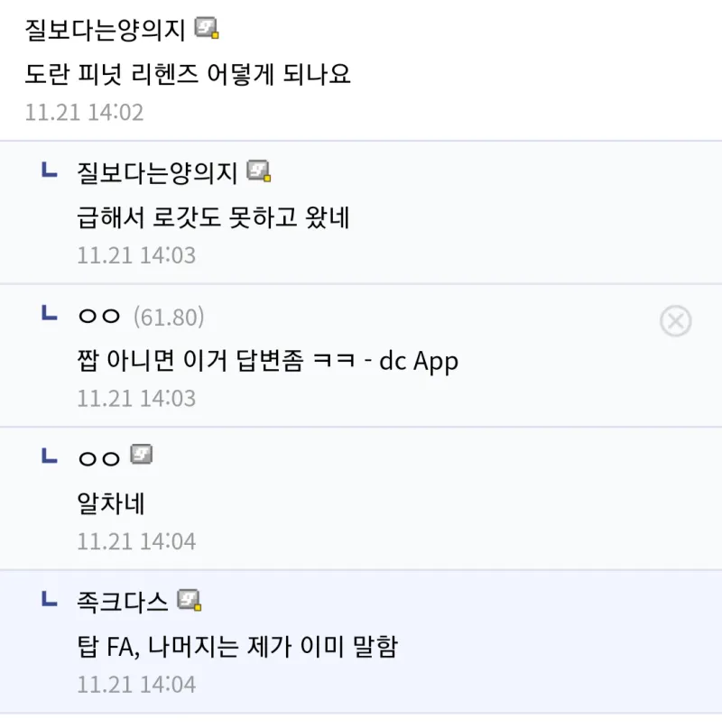Open the top-level 질보다는양의지 nickname
722x728 pixels.
point(106,30)
